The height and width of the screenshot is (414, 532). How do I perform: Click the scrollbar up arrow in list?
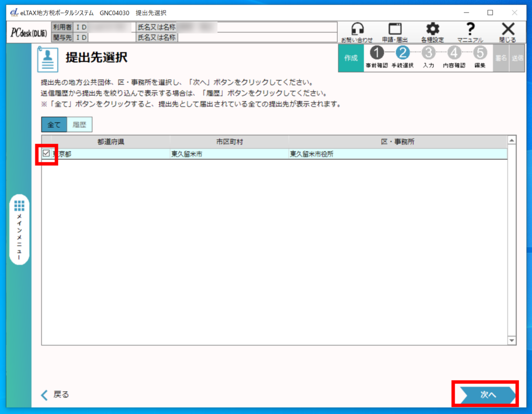(512, 140)
